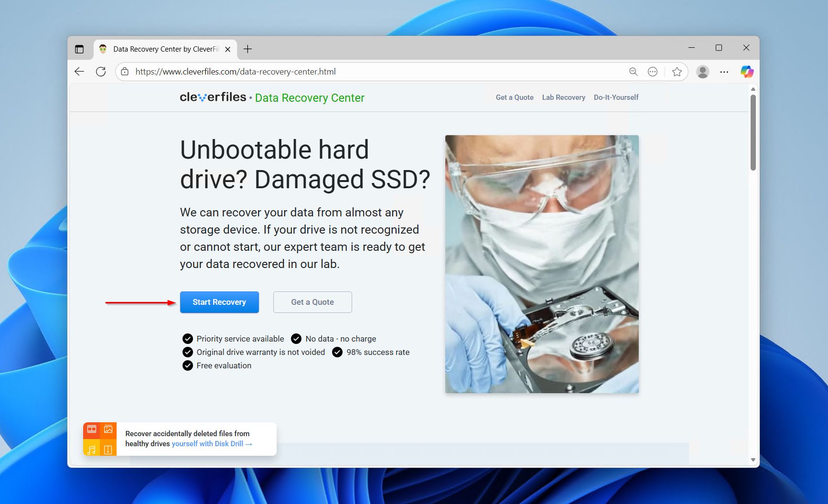Select Do-It-Yourself in the navigation
Image resolution: width=828 pixels, height=504 pixels.
[x=616, y=97]
